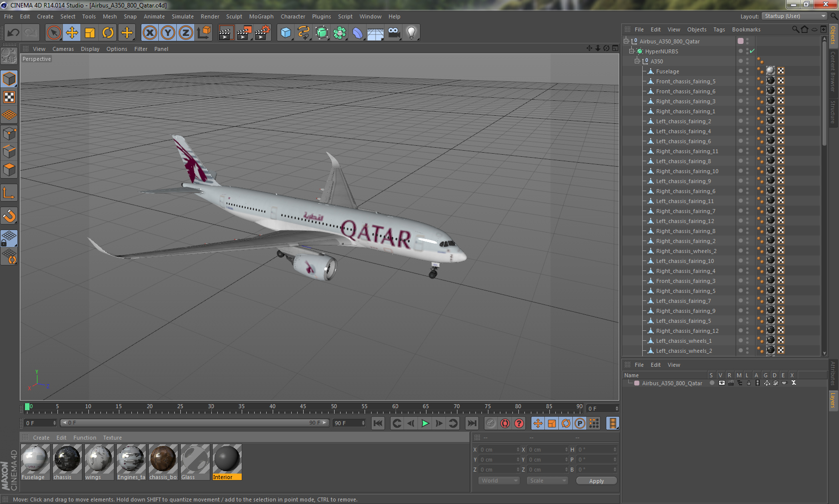Toggle visibility dots for Left_chassis_fairing_2
Image resolution: width=839 pixels, height=504 pixels.
point(748,121)
